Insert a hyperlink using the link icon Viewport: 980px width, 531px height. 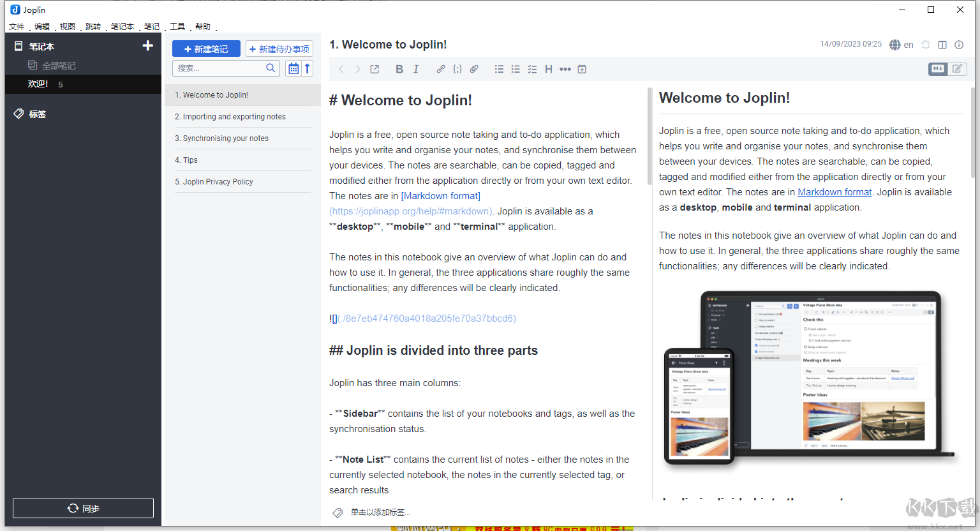coord(441,69)
